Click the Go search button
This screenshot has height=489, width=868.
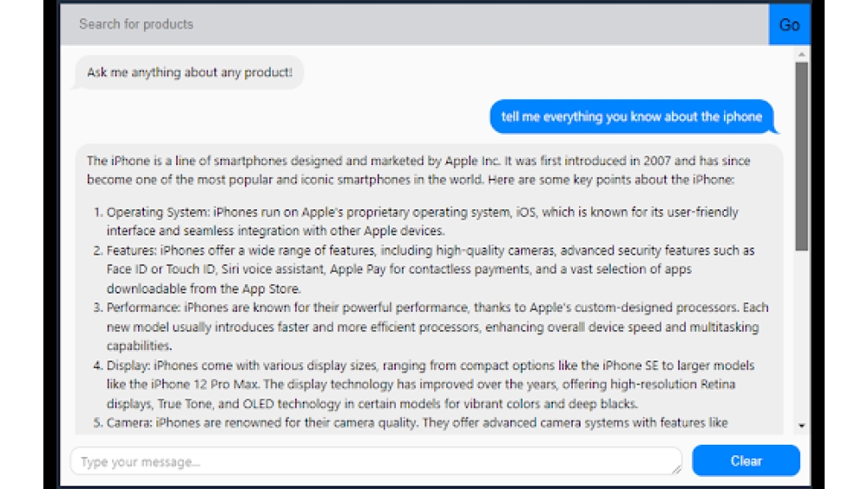click(x=789, y=24)
